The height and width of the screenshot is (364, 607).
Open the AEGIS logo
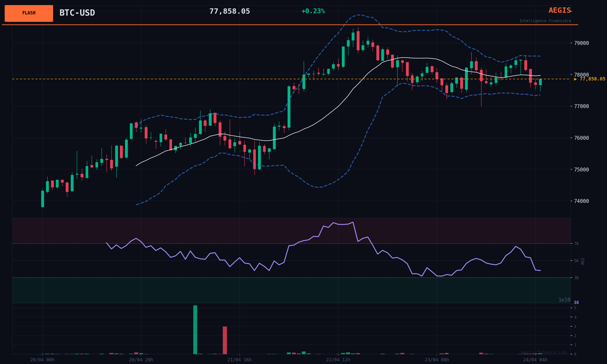coord(559,11)
